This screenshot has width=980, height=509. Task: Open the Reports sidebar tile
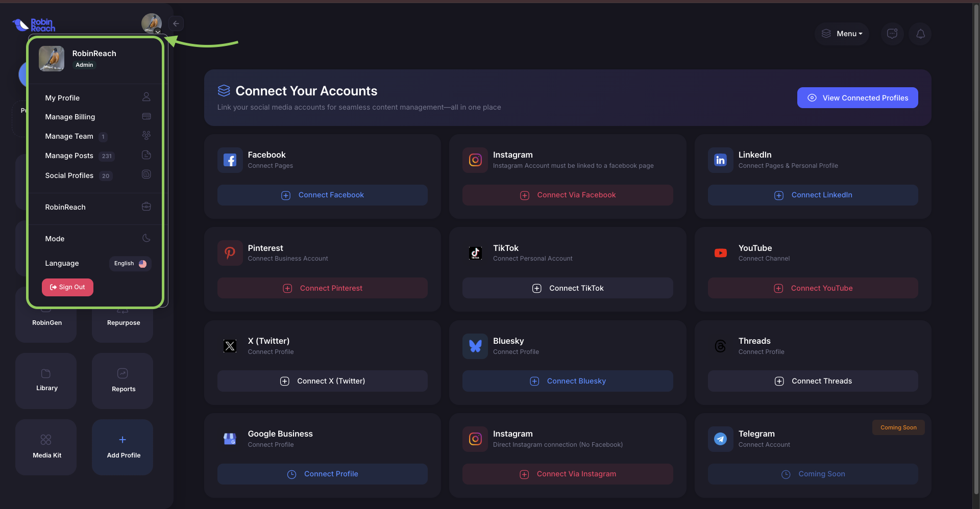(122, 380)
